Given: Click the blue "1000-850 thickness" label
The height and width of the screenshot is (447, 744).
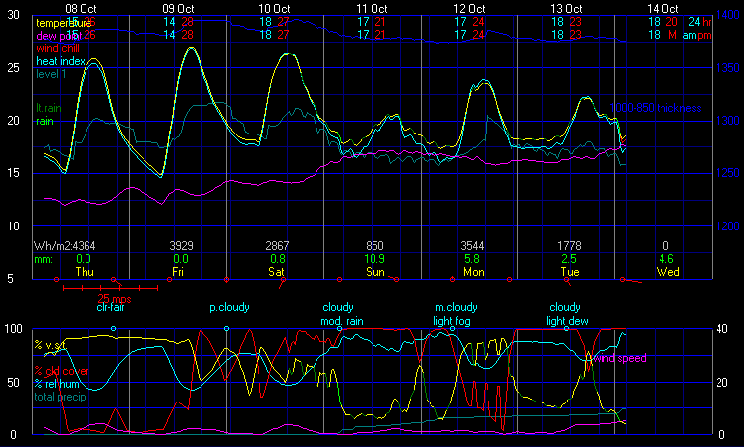Looking at the screenshot, I should tap(655, 108).
